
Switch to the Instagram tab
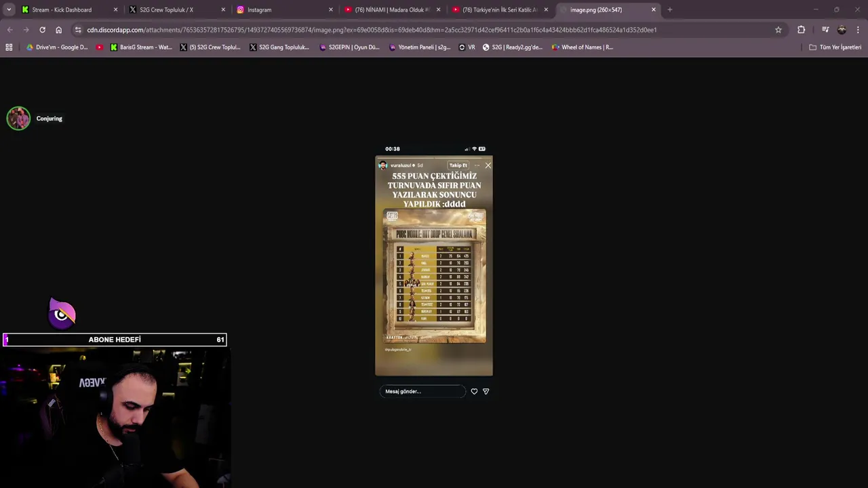(285, 9)
